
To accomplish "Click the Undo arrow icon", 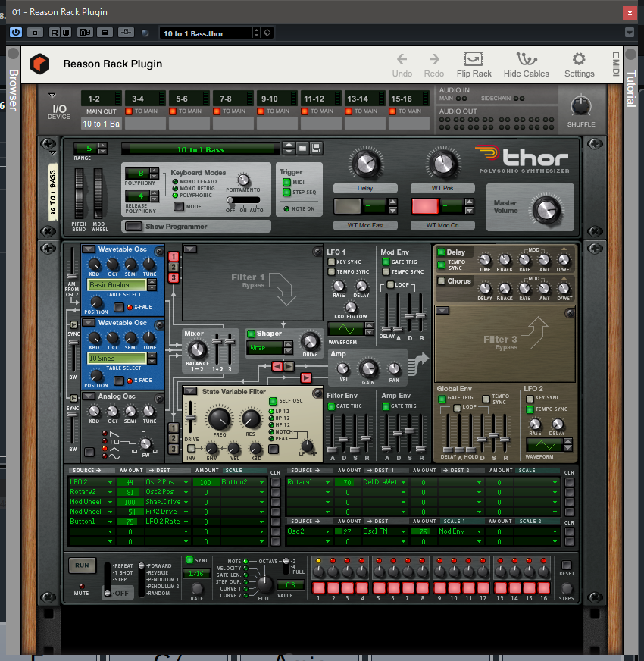I will click(402, 59).
